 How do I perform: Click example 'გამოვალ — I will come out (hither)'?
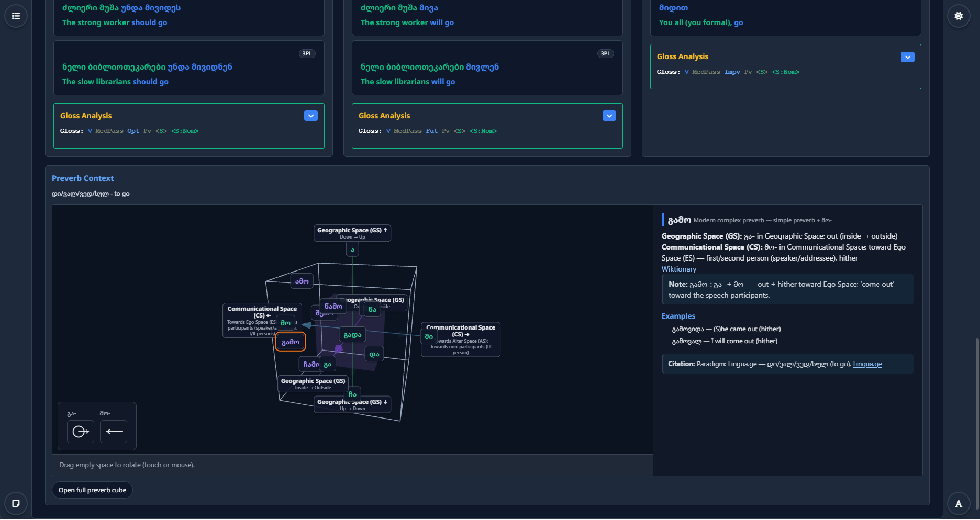click(x=725, y=341)
